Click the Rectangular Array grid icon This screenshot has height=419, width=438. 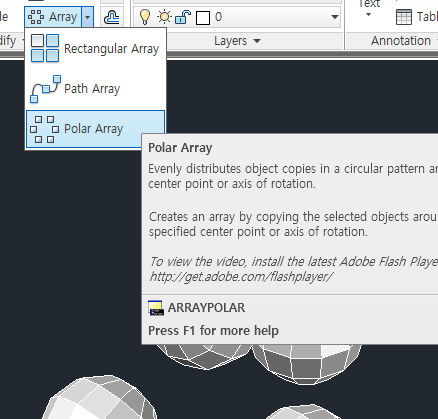click(45, 48)
